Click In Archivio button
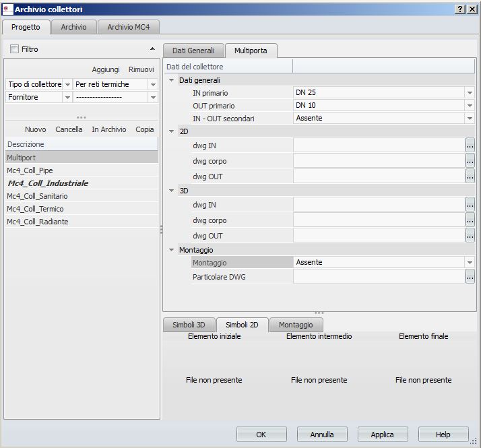This screenshot has height=448, width=481. click(x=109, y=129)
